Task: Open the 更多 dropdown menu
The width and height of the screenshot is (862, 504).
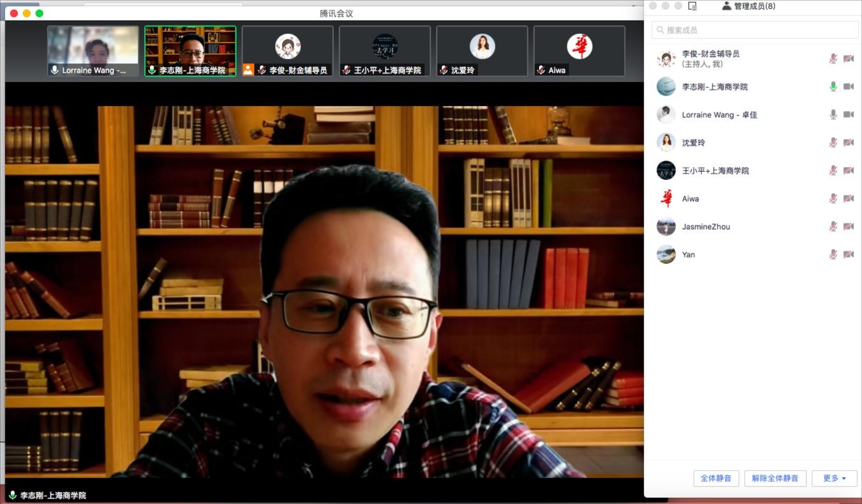Action: (x=834, y=478)
